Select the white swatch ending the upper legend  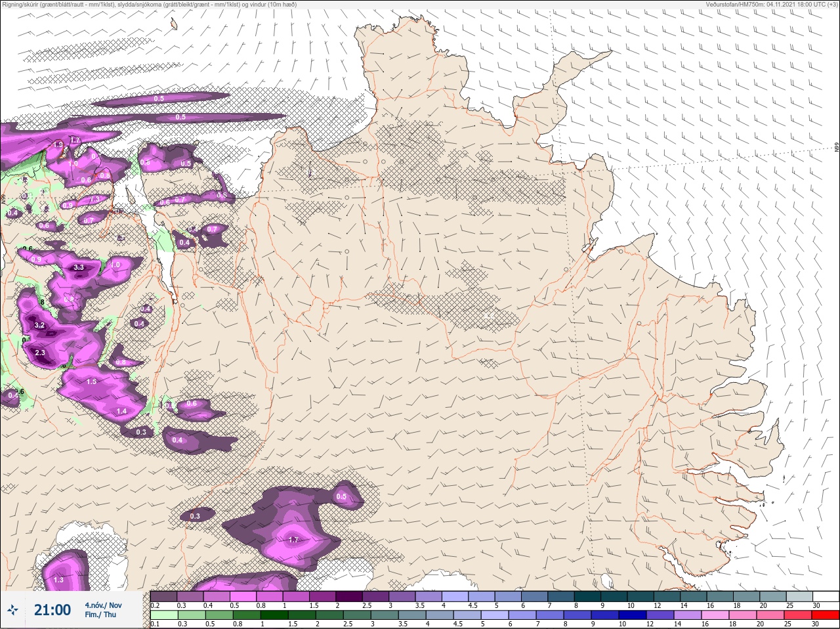tap(825, 597)
